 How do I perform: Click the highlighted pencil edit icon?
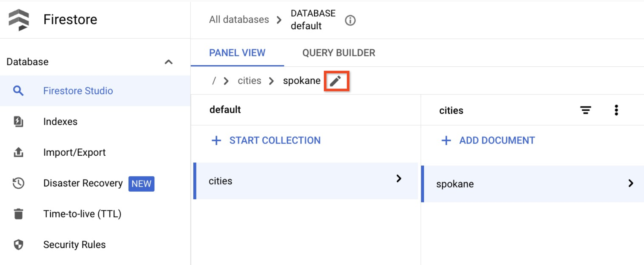point(336,80)
